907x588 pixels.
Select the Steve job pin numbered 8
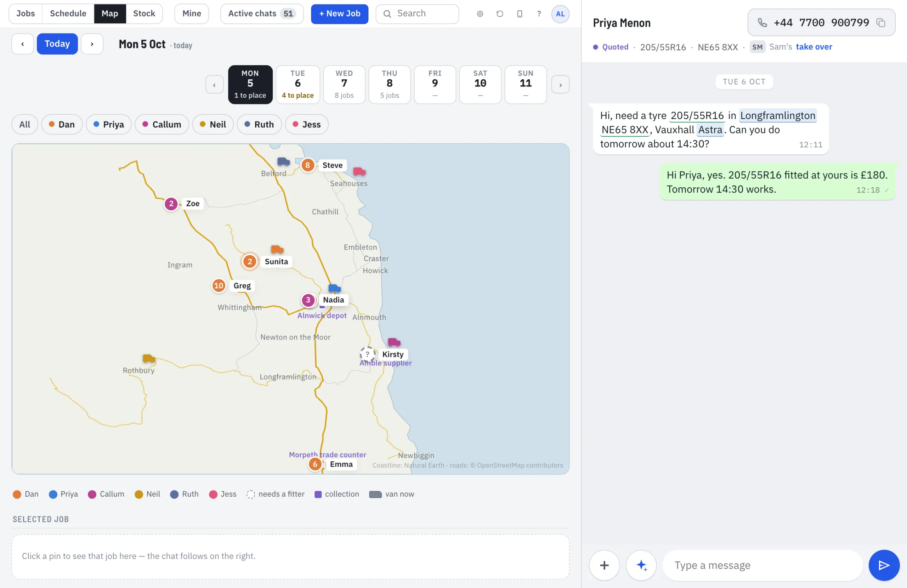point(308,165)
